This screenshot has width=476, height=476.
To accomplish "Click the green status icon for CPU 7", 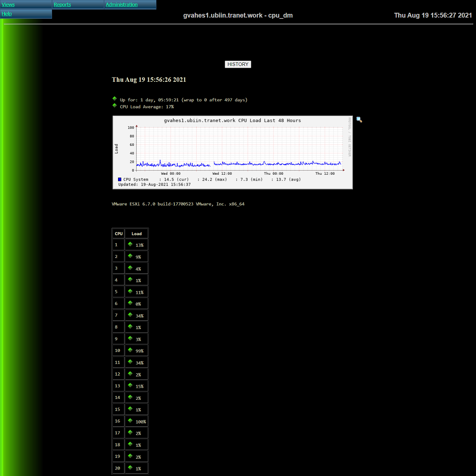I will coord(130,314).
